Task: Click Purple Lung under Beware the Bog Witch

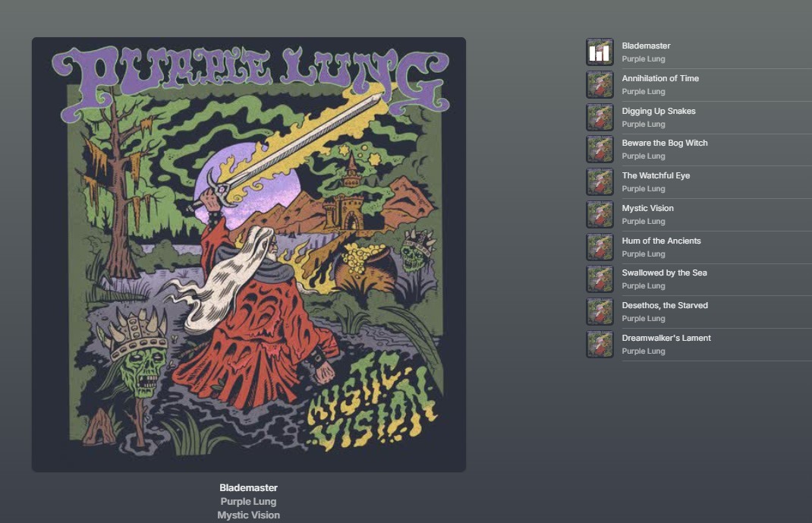Action: tap(644, 156)
